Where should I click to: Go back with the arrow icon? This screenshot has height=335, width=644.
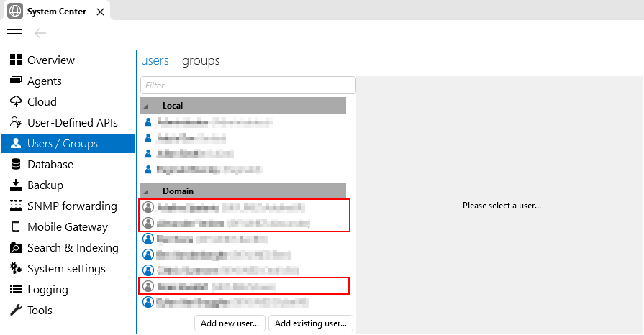[x=40, y=33]
